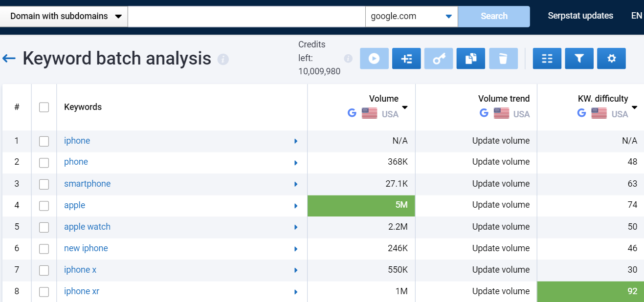The image size is (644, 302).
Task: Check the box for the new iphone row
Action: click(44, 249)
